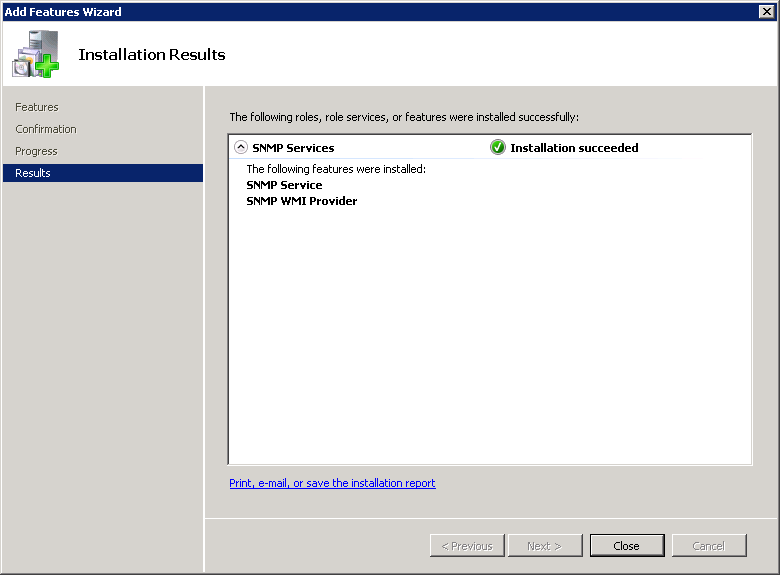
Task: Select the Results step in sidebar
Action: (x=103, y=173)
